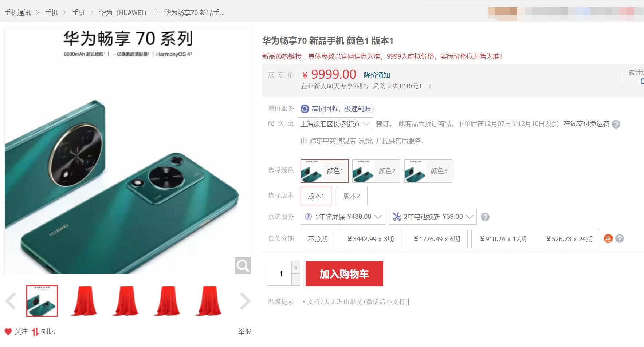
Task: Open 手机通讯 breadcrumb link
Action: point(17,13)
